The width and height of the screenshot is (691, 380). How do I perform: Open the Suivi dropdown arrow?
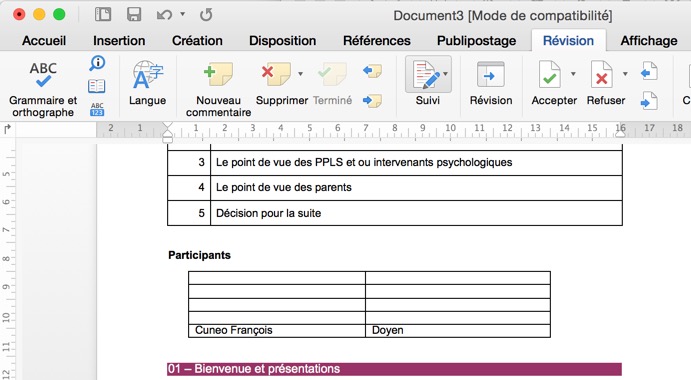click(x=446, y=74)
